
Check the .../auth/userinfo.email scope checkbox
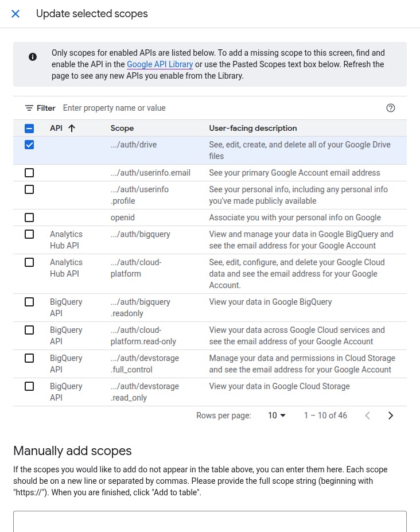pyautogui.click(x=29, y=173)
